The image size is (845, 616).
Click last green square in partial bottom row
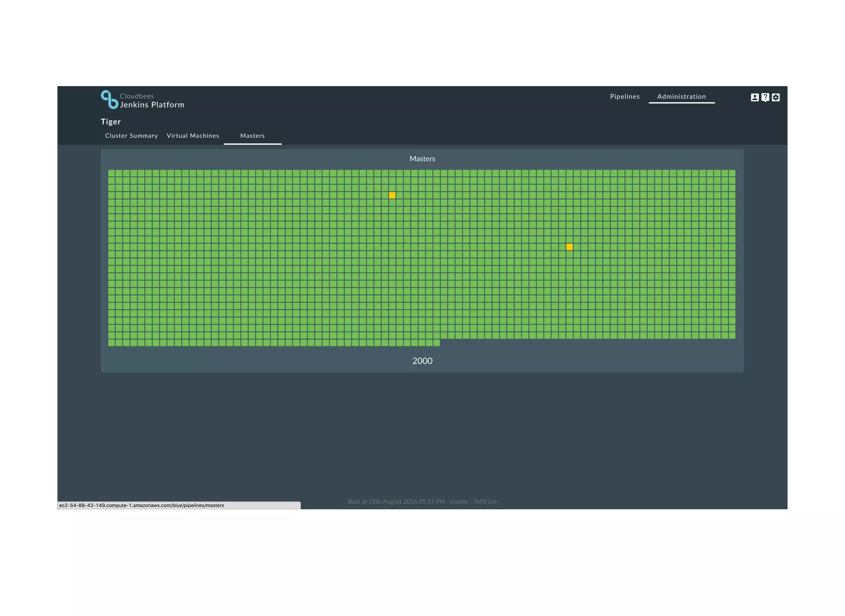coord(437,343)
